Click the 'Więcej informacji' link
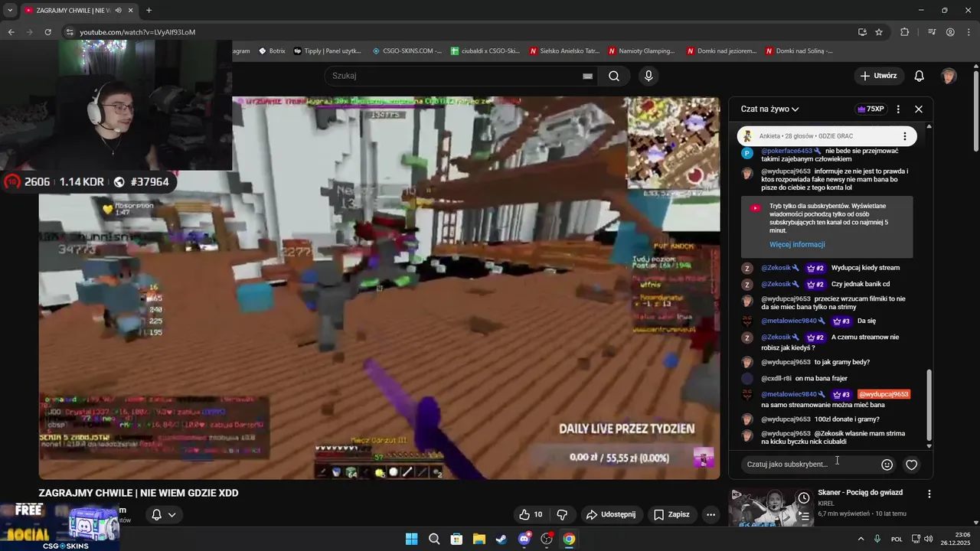 coord(797,245)
